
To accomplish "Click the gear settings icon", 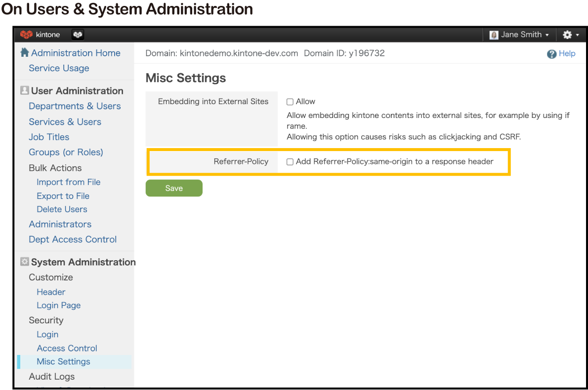I will (567, 35).
